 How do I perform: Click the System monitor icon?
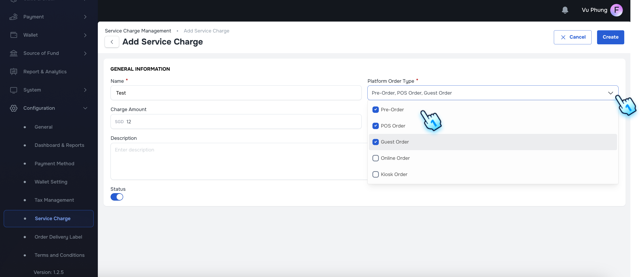[x=14, y=90]
